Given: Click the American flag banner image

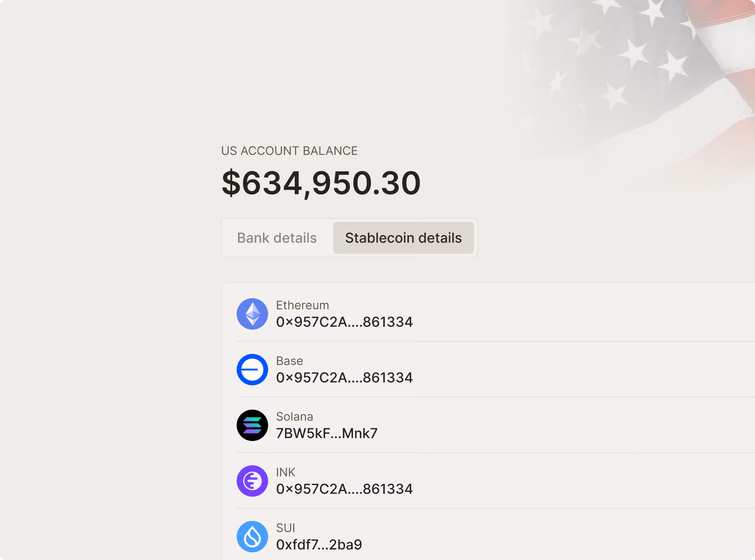Looking at the screenshot, I should coord(636,77).
